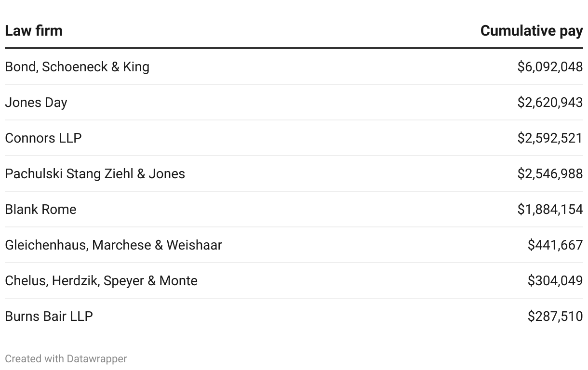The image size is (588, 370).
Task: Click the Burns Bair LLP name
Action: [x=49, y=316]
